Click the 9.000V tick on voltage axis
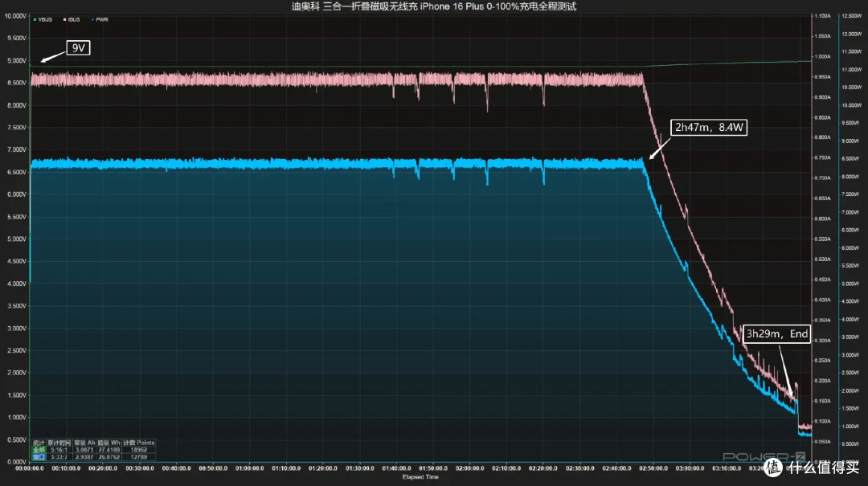This screenshot has width=868, height=486. [x=16, y=60]
